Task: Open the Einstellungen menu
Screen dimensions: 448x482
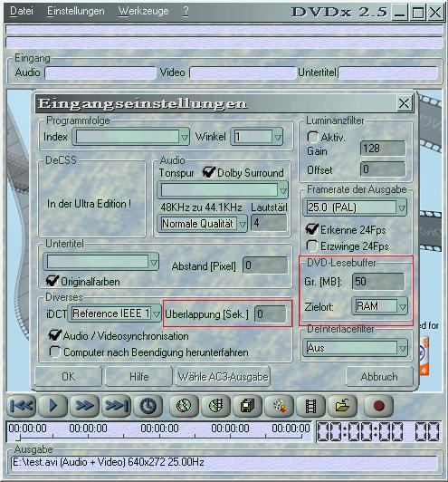Action: click(76, 11)
